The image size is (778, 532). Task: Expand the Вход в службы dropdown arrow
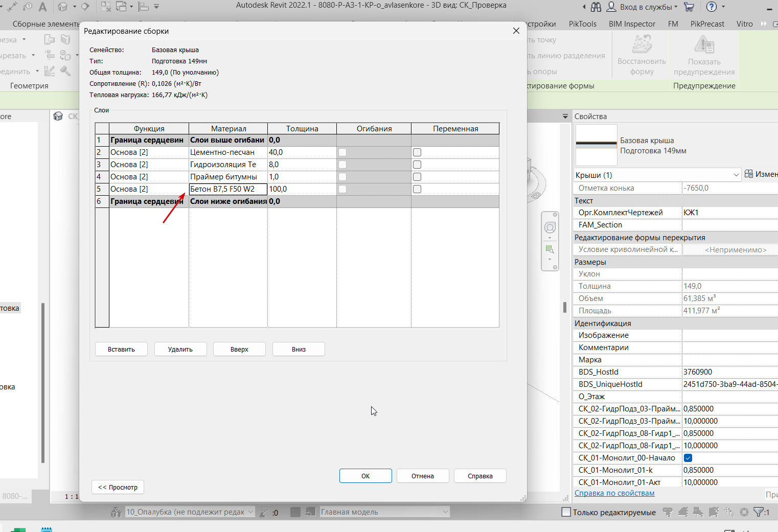(x=676, y=7)
